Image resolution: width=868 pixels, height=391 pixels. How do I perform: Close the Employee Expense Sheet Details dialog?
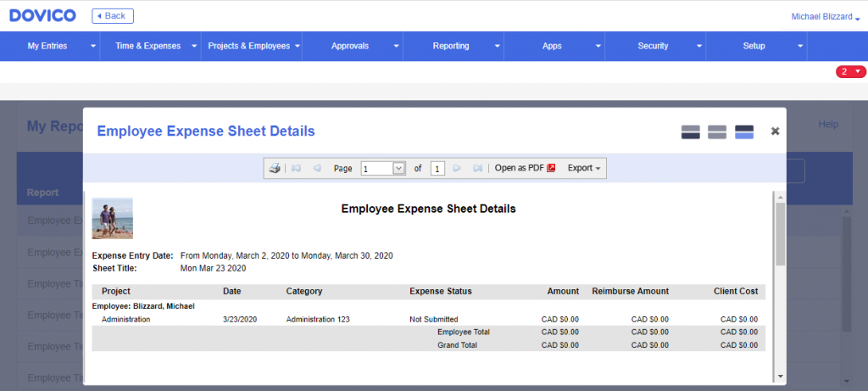[775, 131]
